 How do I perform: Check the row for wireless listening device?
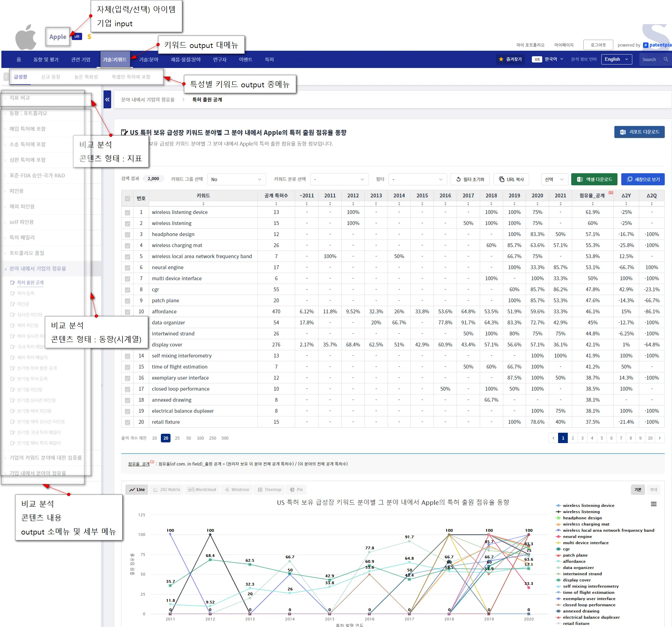click(128, 213)
